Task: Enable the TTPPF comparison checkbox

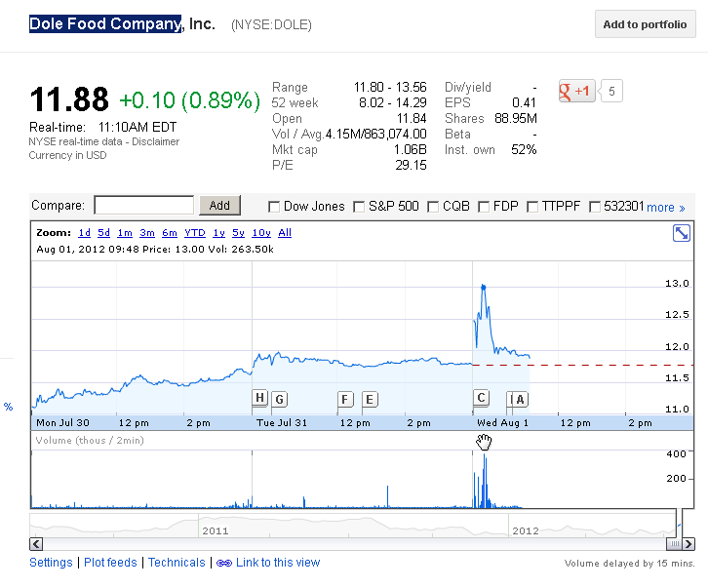Action: click(x=532, y=207)
